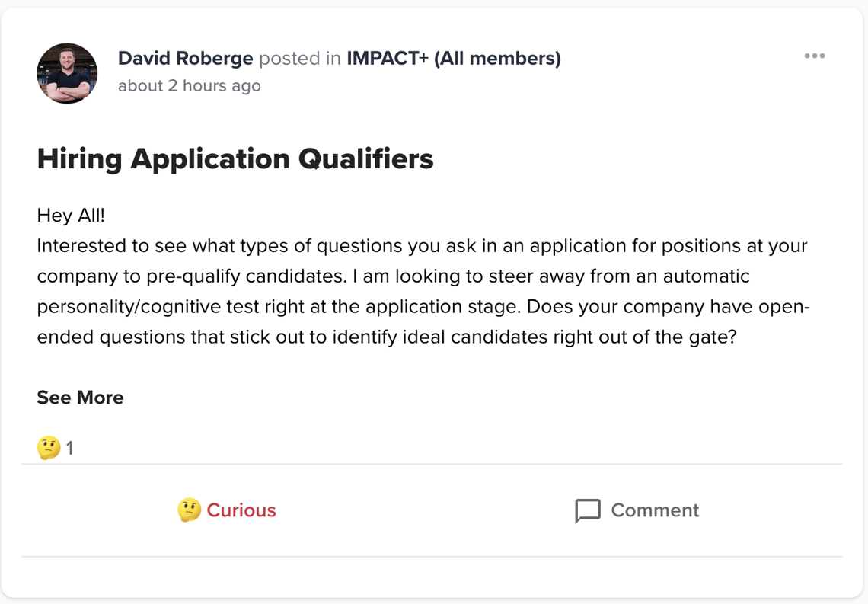Click David Roberge's profile photo
Image resolution: width=868 pixels, height=604 pixels.
[x=67, y=73]
